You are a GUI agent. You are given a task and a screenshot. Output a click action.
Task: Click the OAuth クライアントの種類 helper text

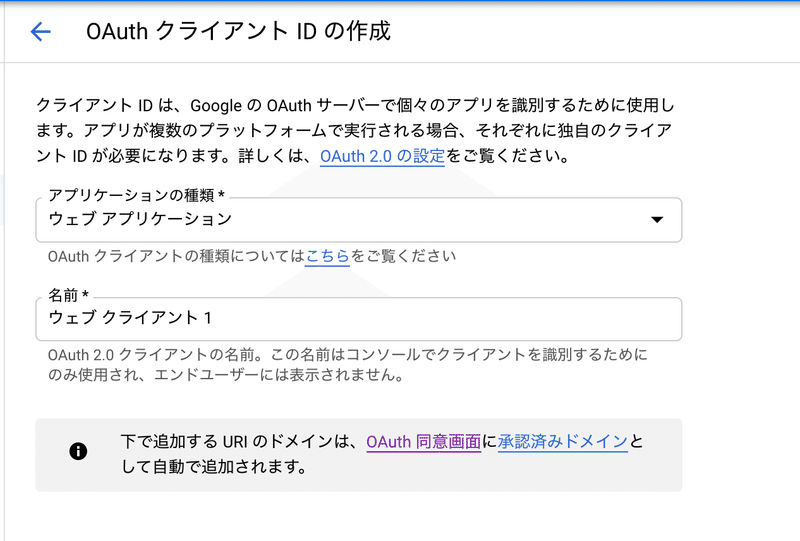pyautogui.click(x=175, y=256)
